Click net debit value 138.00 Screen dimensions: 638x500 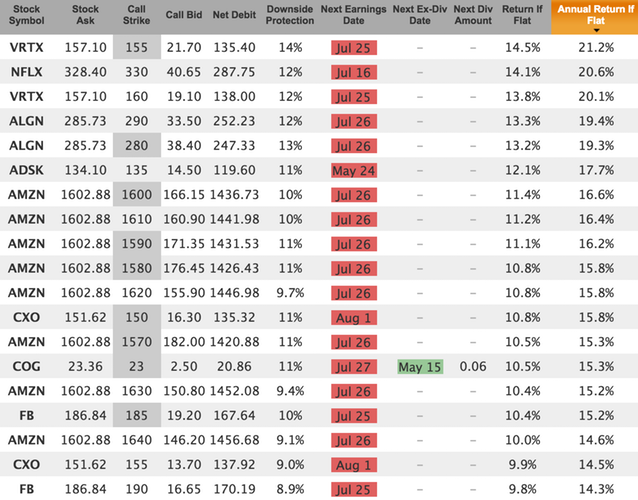234,96
